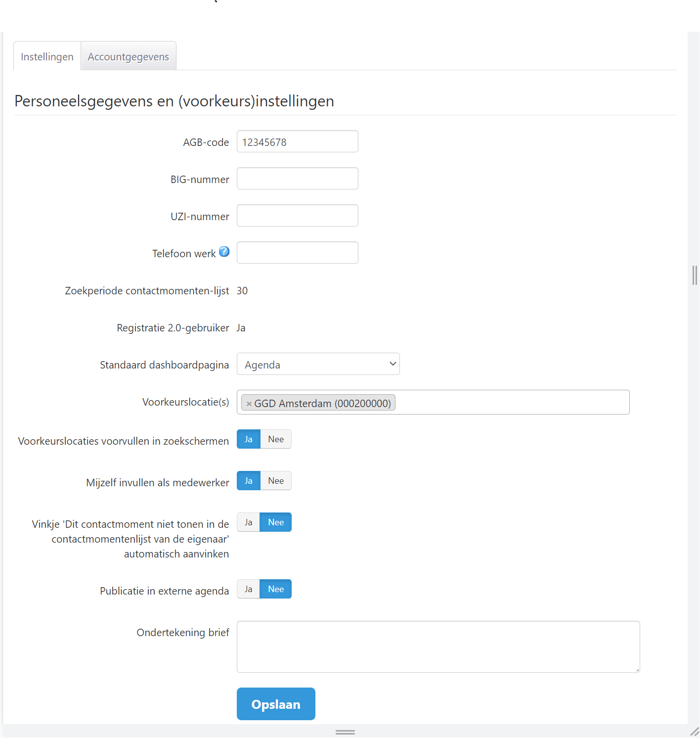700x738 pixels.
Task: Remove GGD Amsterdam location tag
Action: click(249, 404)
